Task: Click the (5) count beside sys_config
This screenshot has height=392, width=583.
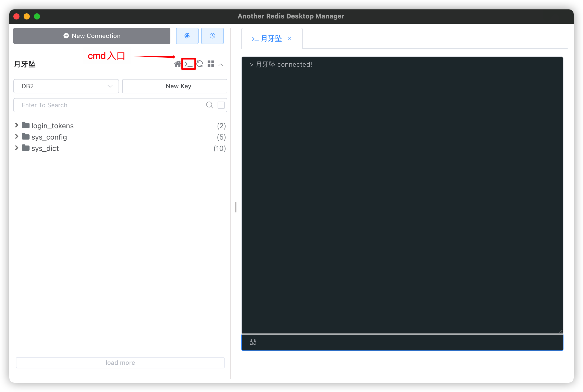Action: pyautogui.click(x=221, y=137)
